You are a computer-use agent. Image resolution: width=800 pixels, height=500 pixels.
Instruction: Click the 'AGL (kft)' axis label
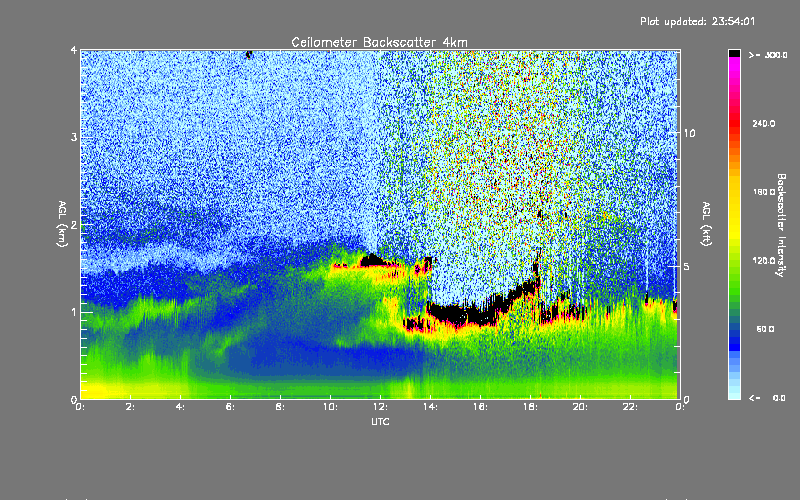pos(706,224)
